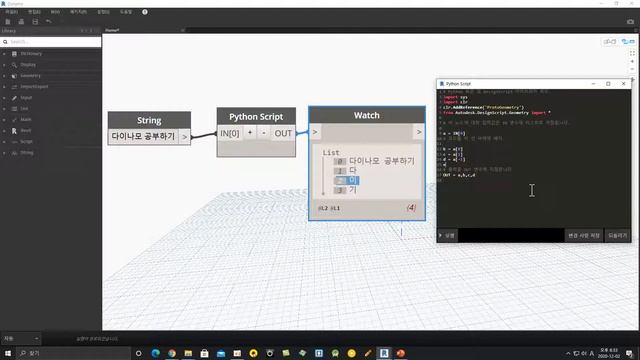Click the Run button in Python Script editor
Image resolution: width=640 pixels, height=360 pixels.
(447, 236)
